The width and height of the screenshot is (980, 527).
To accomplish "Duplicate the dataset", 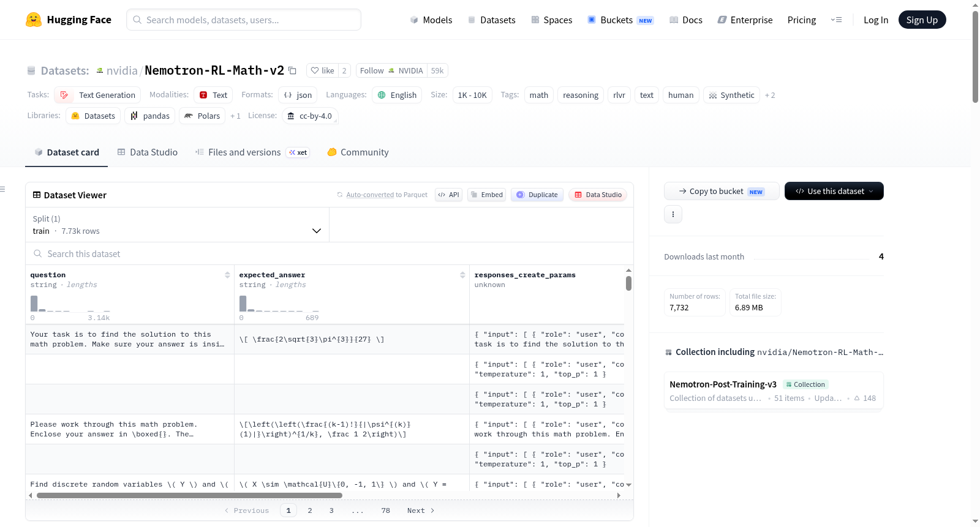I will (x=537, y=195).
